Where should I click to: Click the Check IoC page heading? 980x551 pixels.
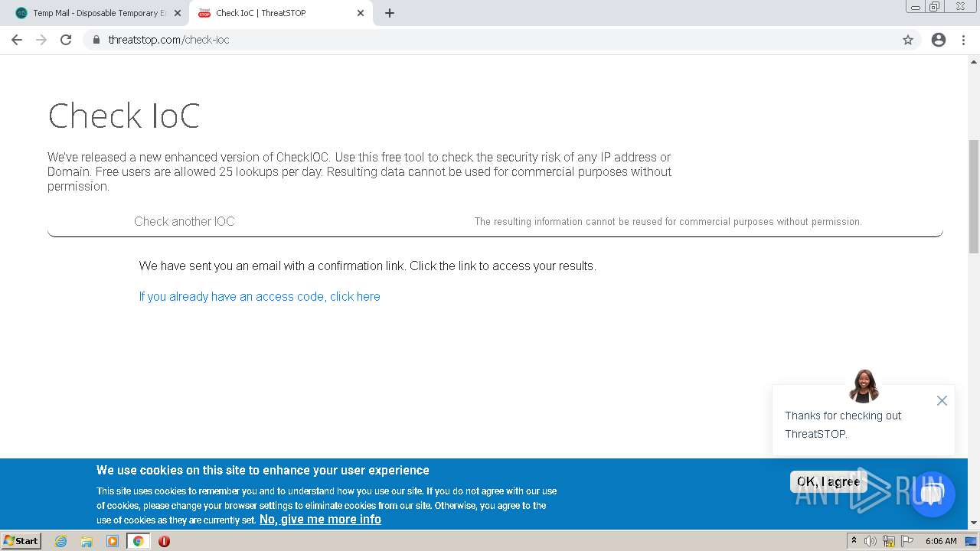[124, 116]
